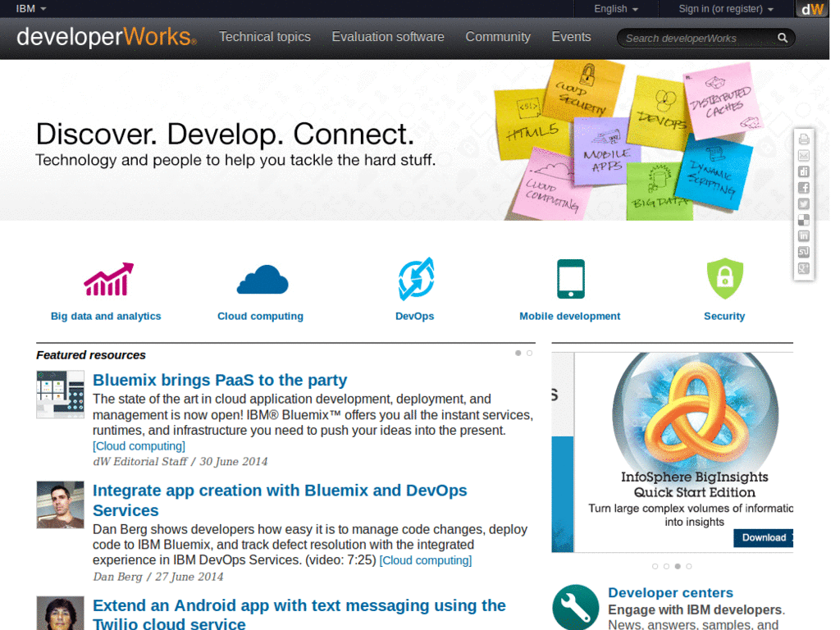Expand Sign in (or register) menu
This screenshot has height=630, width=840.
pos(726,8)
